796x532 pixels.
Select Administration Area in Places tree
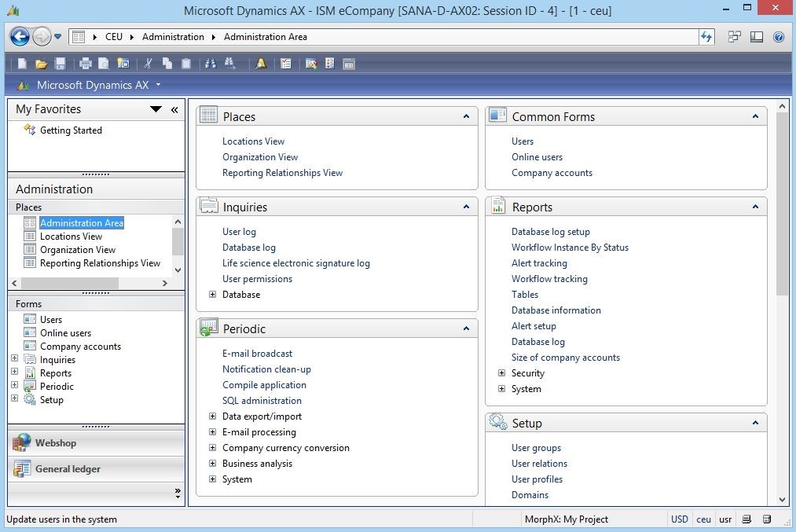[x=82, y=223]
